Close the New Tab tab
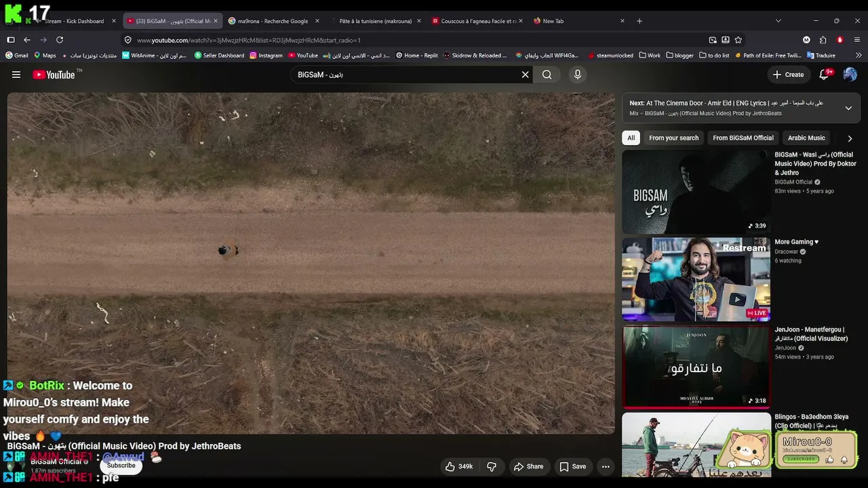This screenshot has width=868, height=488. (622, 21)
